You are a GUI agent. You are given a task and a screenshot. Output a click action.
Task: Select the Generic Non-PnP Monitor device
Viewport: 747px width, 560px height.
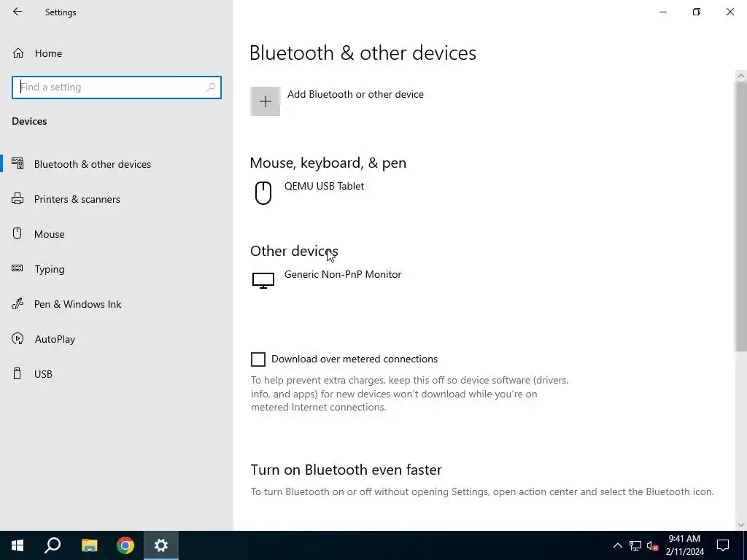pos(343,274)
